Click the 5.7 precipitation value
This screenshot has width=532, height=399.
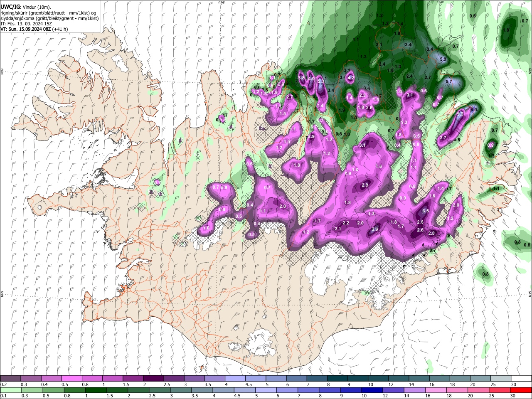[x=448, y=82]
